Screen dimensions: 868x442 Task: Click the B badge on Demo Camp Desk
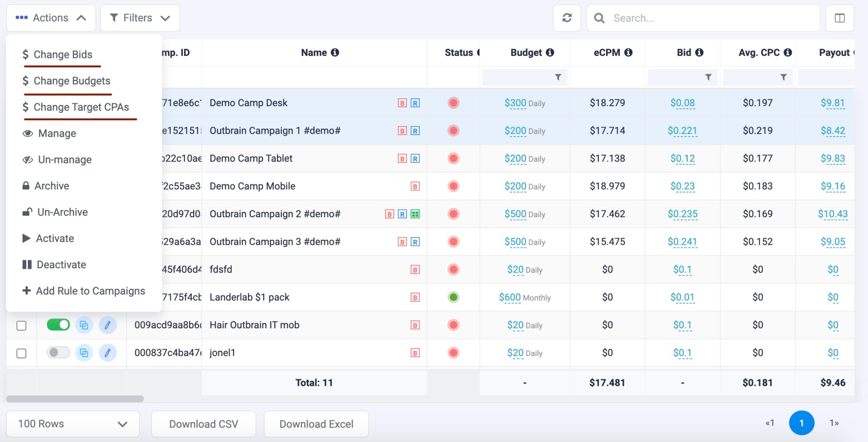click(x=402, y=103)
